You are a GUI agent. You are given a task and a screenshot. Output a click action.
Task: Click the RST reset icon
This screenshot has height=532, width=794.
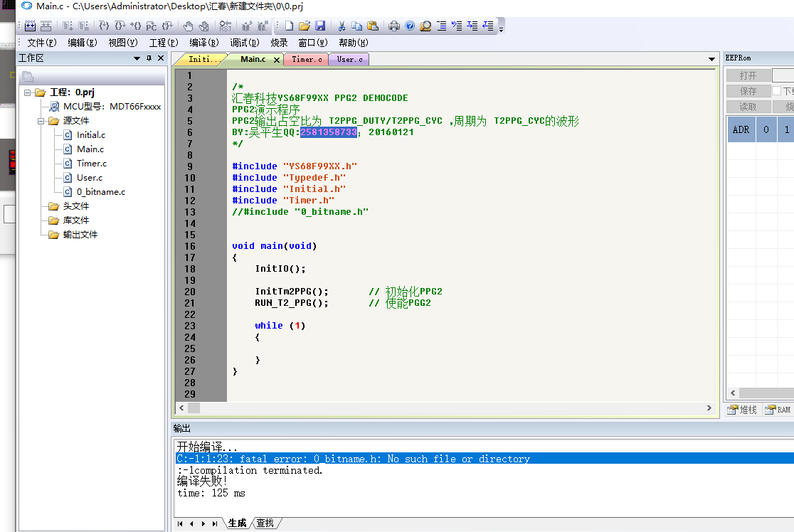click(x=226, y=26)
